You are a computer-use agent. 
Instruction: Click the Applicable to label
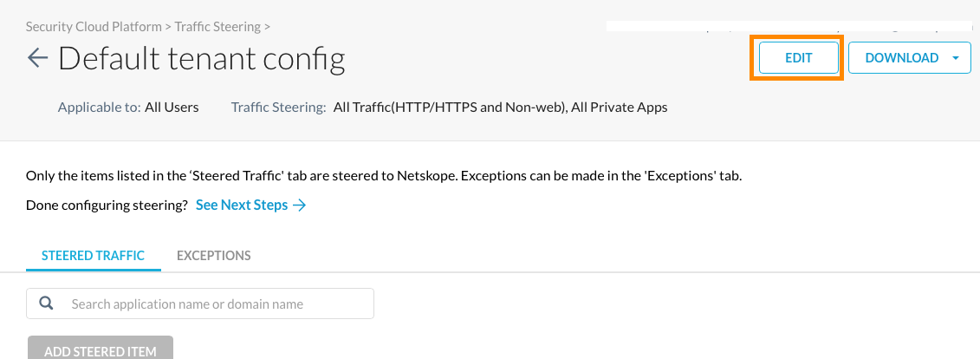(99, 108)
